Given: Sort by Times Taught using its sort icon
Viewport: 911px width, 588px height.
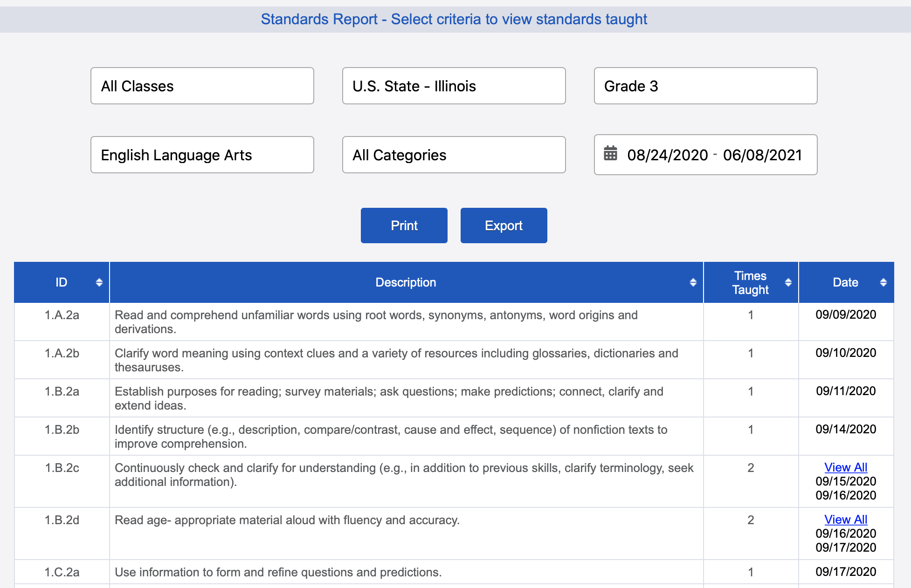Looking at the screenshot, I should [788, 282].
